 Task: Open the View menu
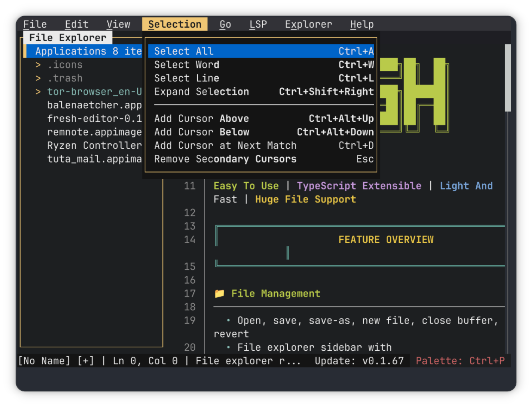coord(118,24)
